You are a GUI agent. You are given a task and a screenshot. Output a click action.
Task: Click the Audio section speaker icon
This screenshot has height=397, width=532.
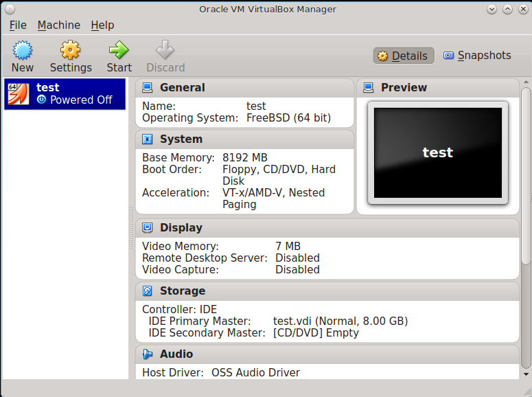(148, 354)
